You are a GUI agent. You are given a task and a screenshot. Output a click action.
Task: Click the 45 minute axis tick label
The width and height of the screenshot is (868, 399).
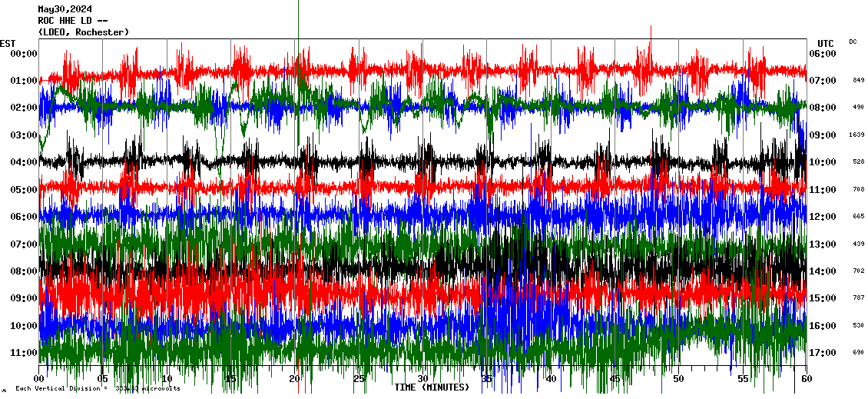pos(615,379)
